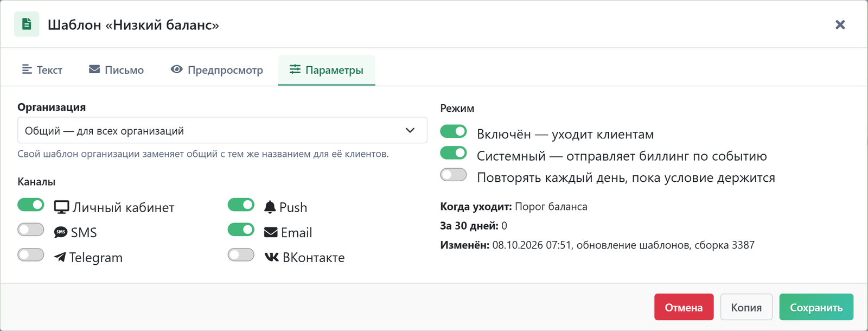Click the ВКонтакте label text
Screen dimensions: 868x331
(314, 258)
